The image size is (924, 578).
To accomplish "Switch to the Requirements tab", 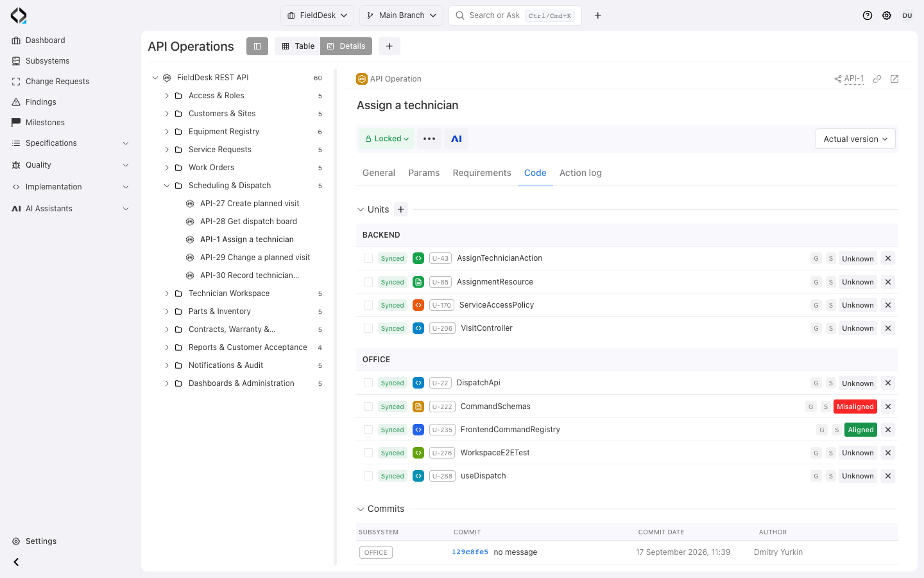I will click(482, 173).
